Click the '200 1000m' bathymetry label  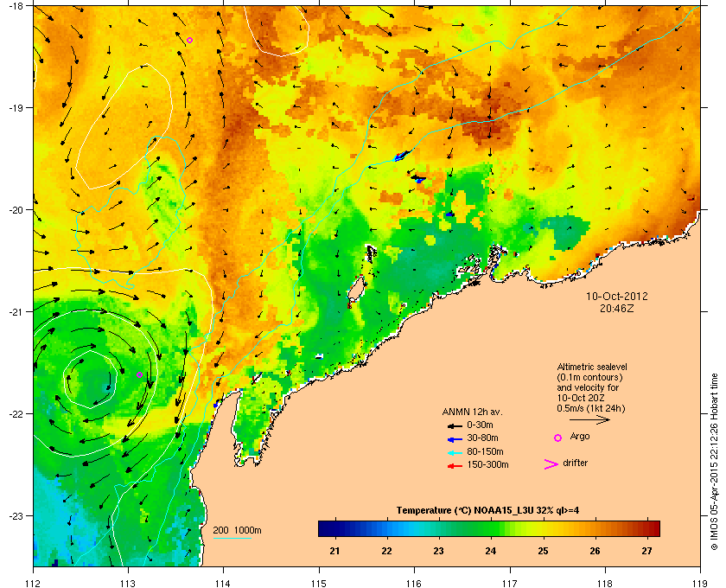[237, 531]
